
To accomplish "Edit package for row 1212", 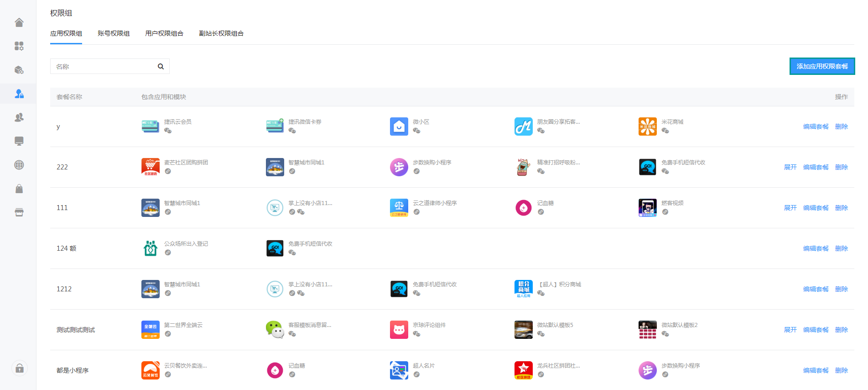I will click(816, 289).
